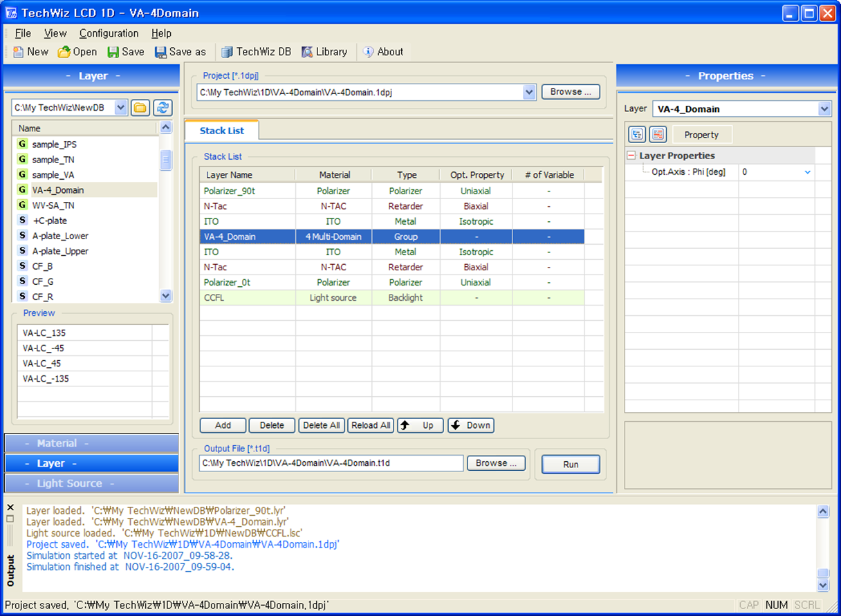Screen dimensions: 841x616
Task: Click the folder browse icon in Layer panel
Action: click(140, 107)
